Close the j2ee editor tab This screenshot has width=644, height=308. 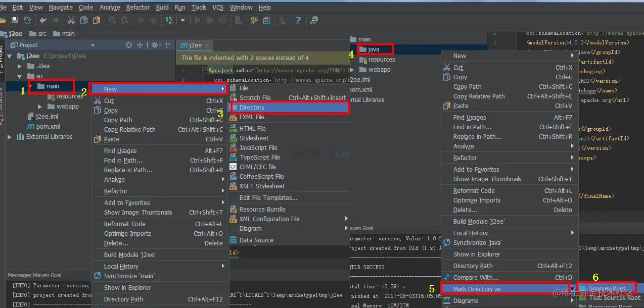(207, 45)
